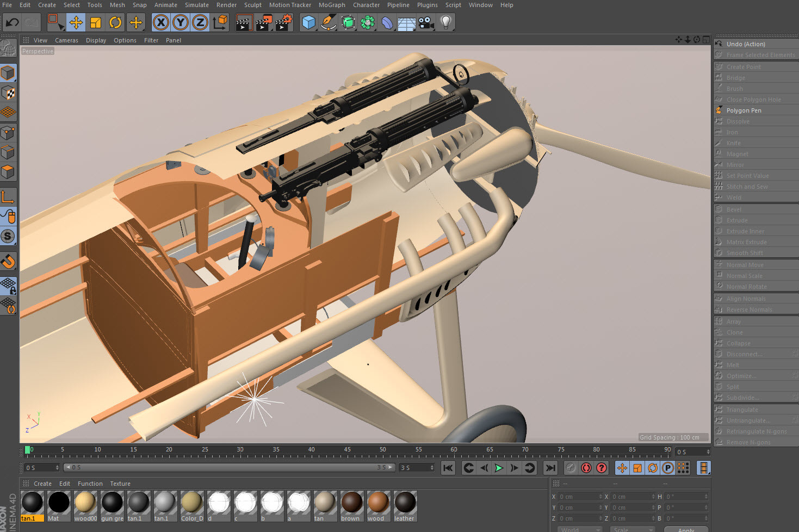The height and width of the screenshot is (532, 799).
Task: Click the current frame field
Action: 41,468
